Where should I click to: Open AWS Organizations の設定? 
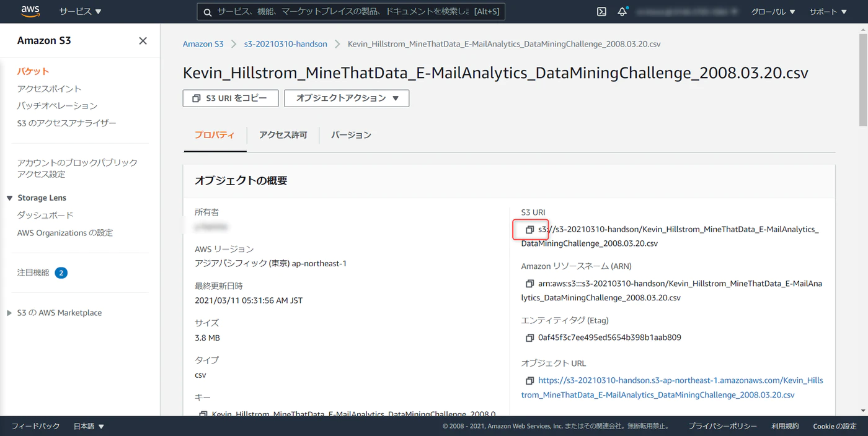tap(65, 233)
